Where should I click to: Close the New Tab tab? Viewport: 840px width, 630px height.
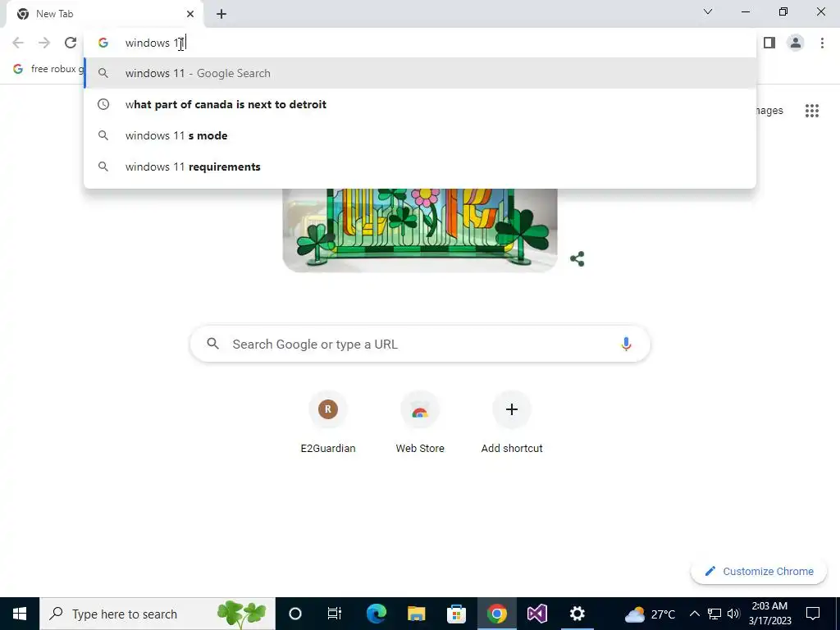click(x=190, y=14)
